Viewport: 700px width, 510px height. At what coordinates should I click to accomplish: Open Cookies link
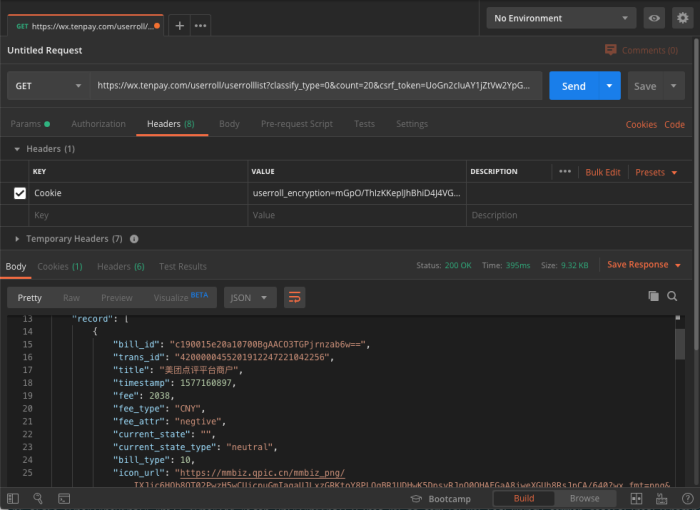[641, 125]
